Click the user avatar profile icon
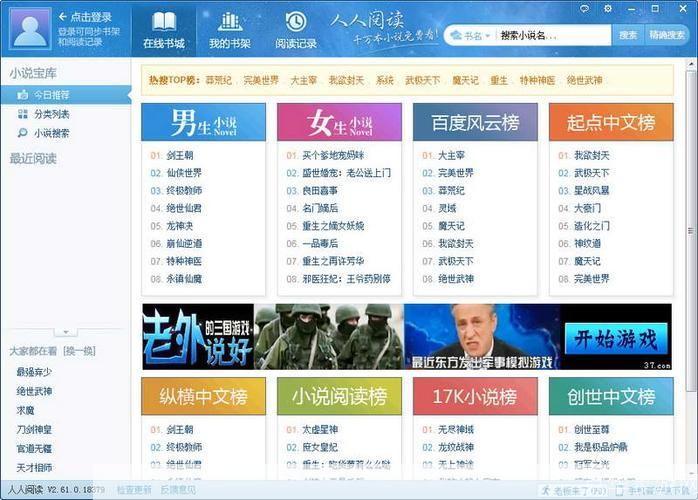The height and width of the screenshot is (500, 698). pyautogui.click(x=29, y=28)
